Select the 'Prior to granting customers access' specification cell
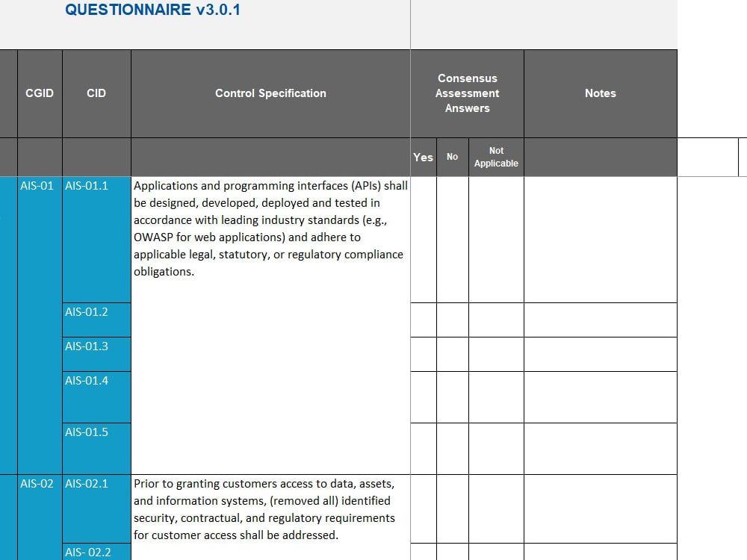747x560 pixels. coord(270,517)
